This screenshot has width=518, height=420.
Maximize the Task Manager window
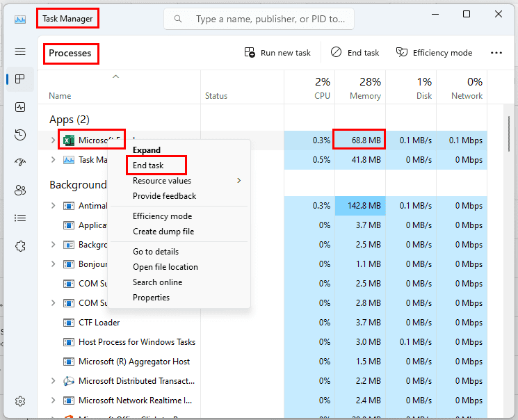coord(467,14)
